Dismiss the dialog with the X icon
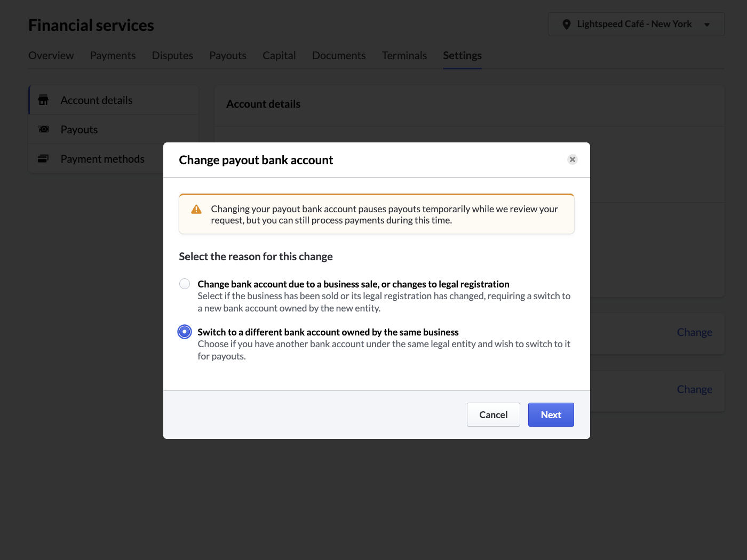 click(572, 159)
